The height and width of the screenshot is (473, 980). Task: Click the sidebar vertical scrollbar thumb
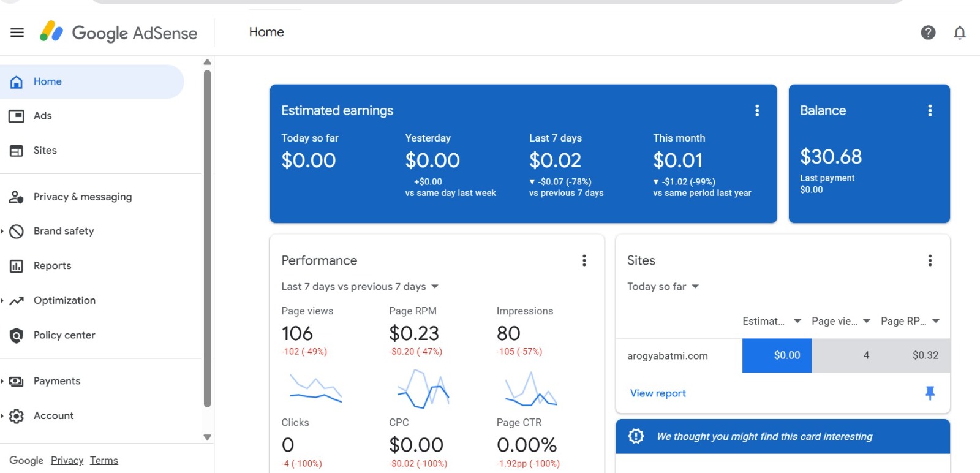(207, 239)
